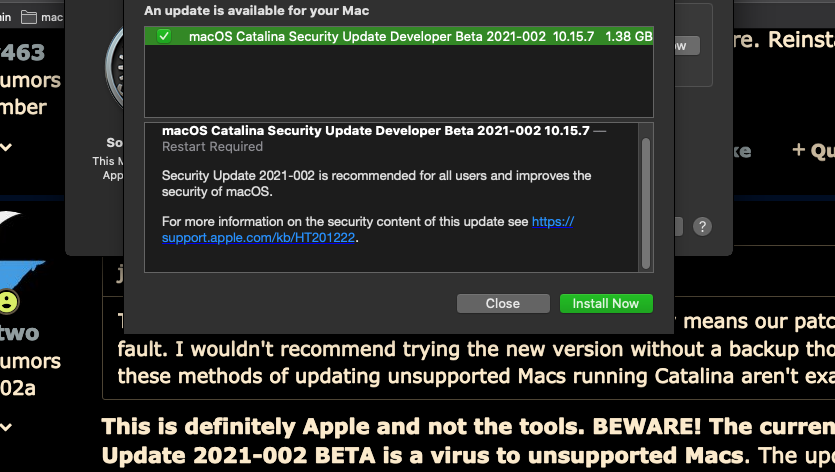Click the '1.38 GB' size value

pyautogui.click(x=629, y=36)
